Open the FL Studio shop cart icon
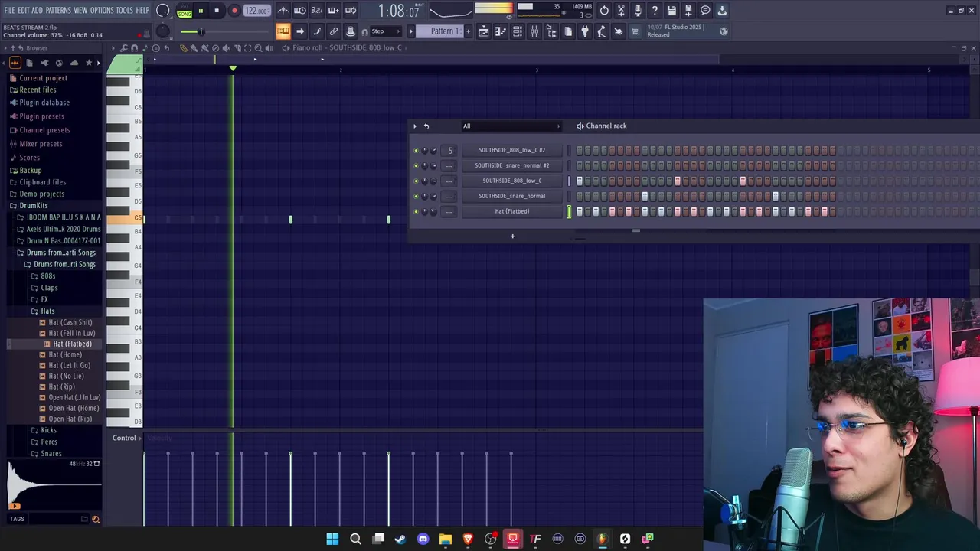The image size is (980, 551). pyautogui.click(x=635, y=31)
